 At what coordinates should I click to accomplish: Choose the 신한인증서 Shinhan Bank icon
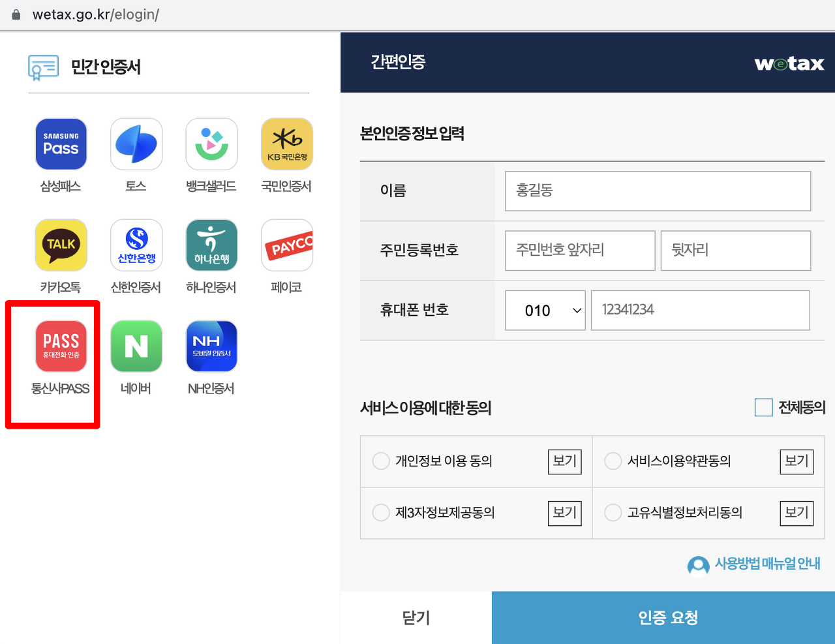tap(136, 245)
